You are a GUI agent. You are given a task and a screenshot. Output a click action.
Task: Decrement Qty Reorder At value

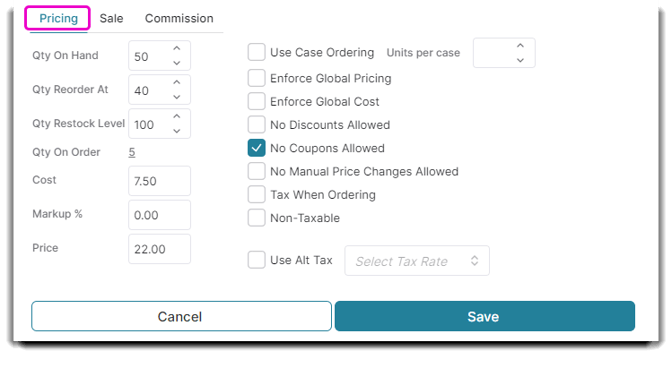point(177,97)
